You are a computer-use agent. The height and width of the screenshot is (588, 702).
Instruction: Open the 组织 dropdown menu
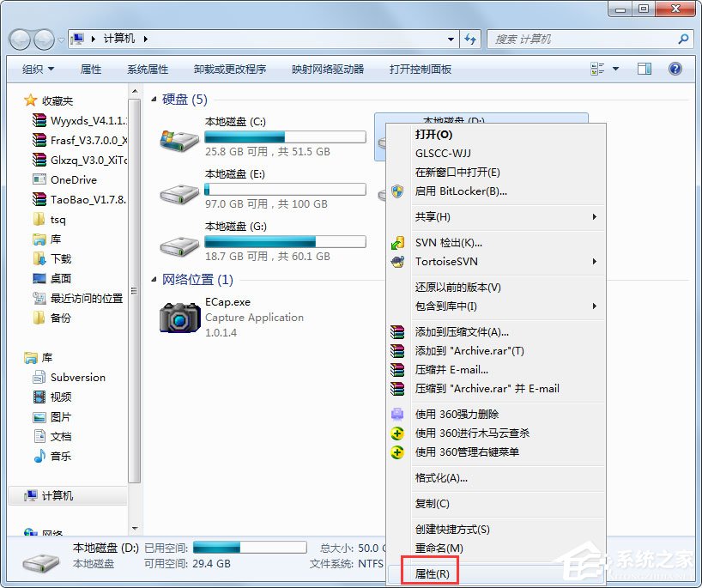coord(35,68)
